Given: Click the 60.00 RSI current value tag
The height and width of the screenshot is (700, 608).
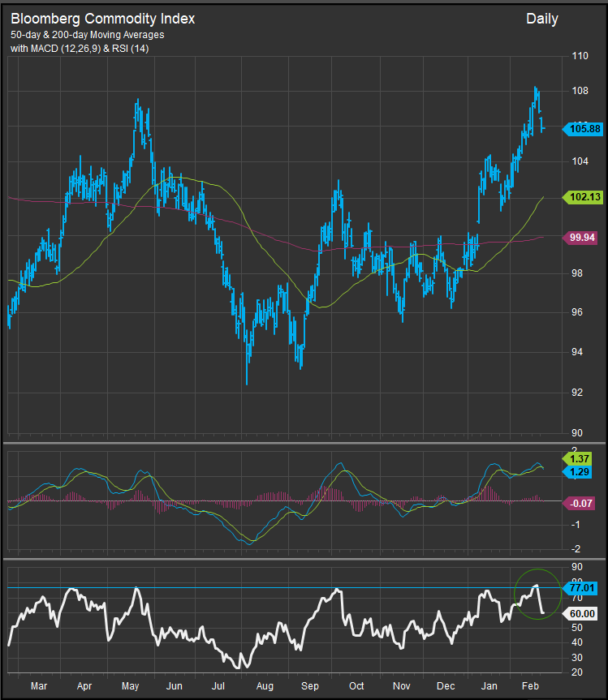Looking at the screenshot, I should point(580,614).
